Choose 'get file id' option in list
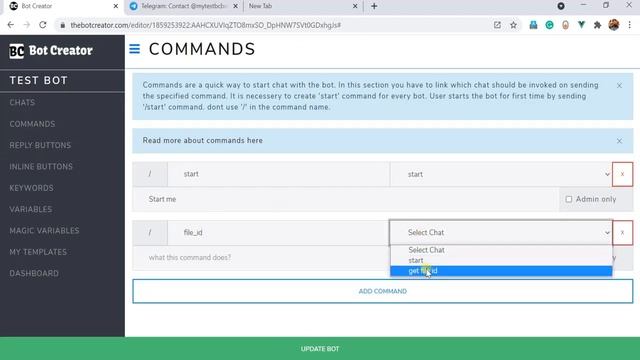This screenshot has height=360, width=640. [x=501, y=271]
